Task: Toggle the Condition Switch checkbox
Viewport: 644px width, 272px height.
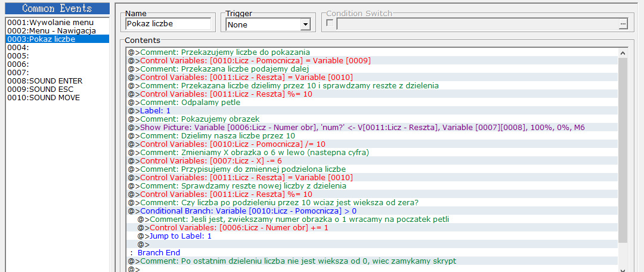Action: [329, 23]
